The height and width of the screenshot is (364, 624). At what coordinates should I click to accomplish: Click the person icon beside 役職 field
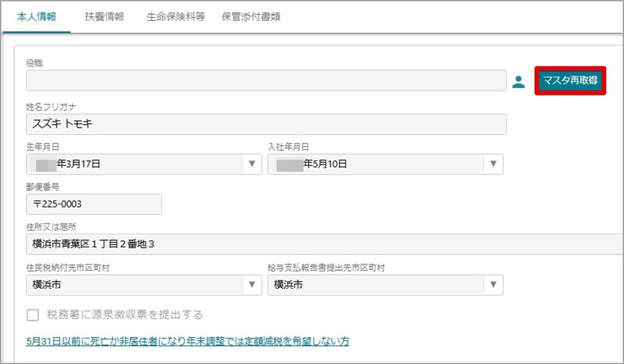pos(518,82)
